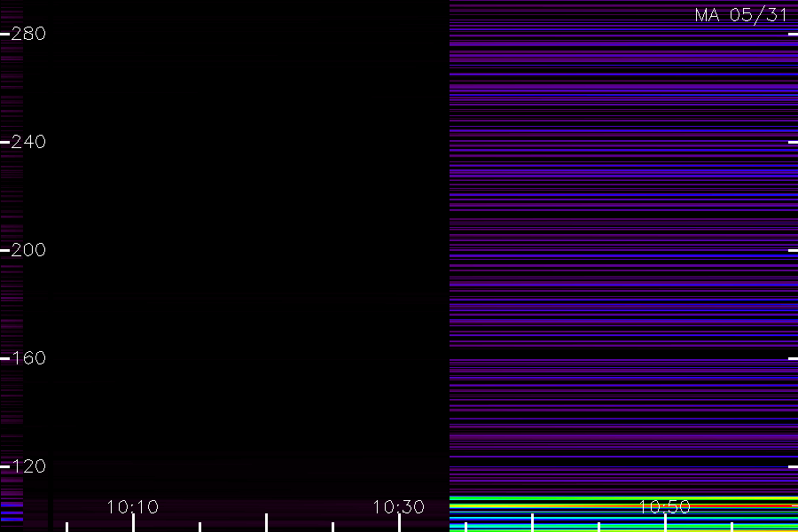The width and height of the screenshot is (798, 532).
Task: Select the tick mark below 10:30
Action: 400,523
